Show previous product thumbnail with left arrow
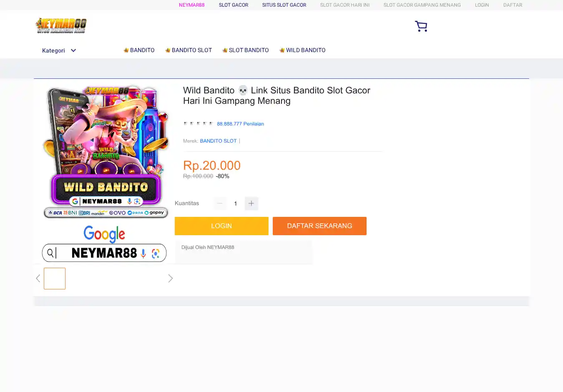Viewport: 563px width, 392px height. coord(38,279)
